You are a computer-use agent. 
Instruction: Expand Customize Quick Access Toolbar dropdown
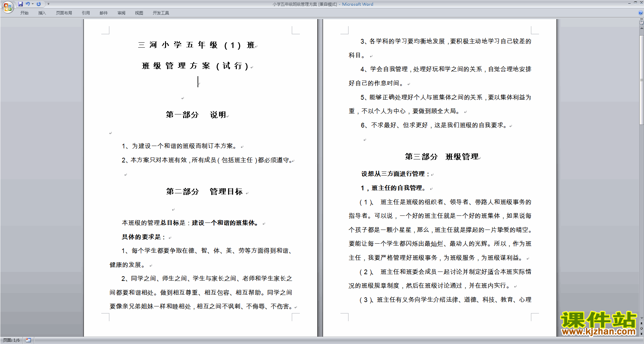pos(48,4)
